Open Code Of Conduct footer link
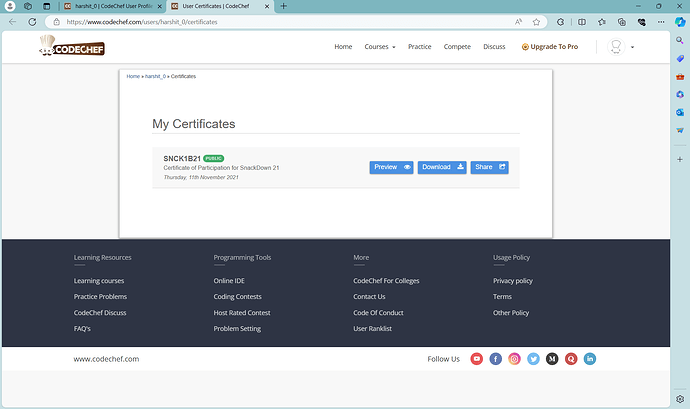 [378, 313]
